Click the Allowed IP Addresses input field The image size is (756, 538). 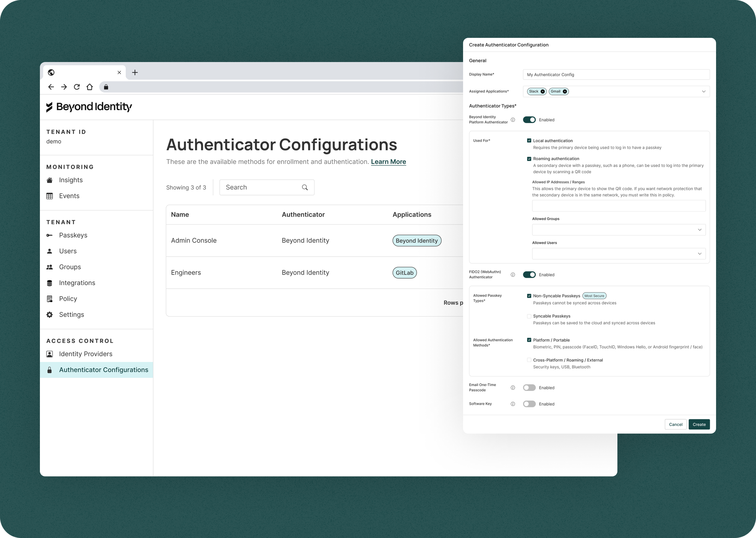(x=618, y=206)
